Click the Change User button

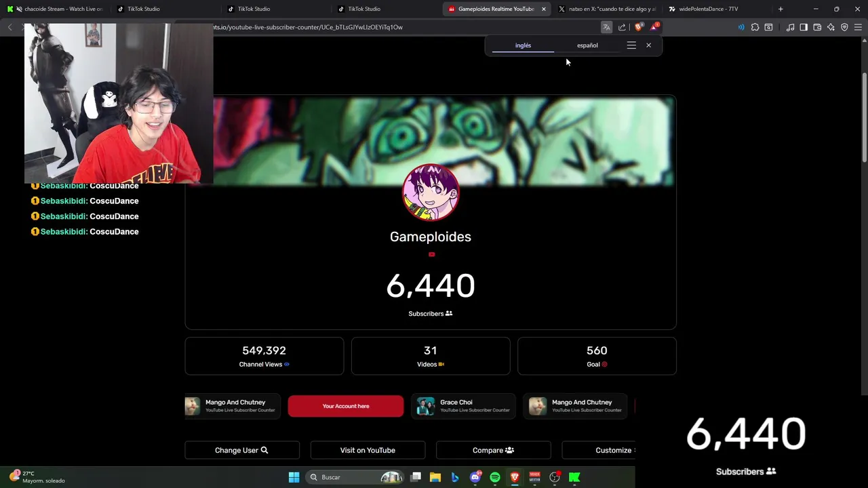242,450
